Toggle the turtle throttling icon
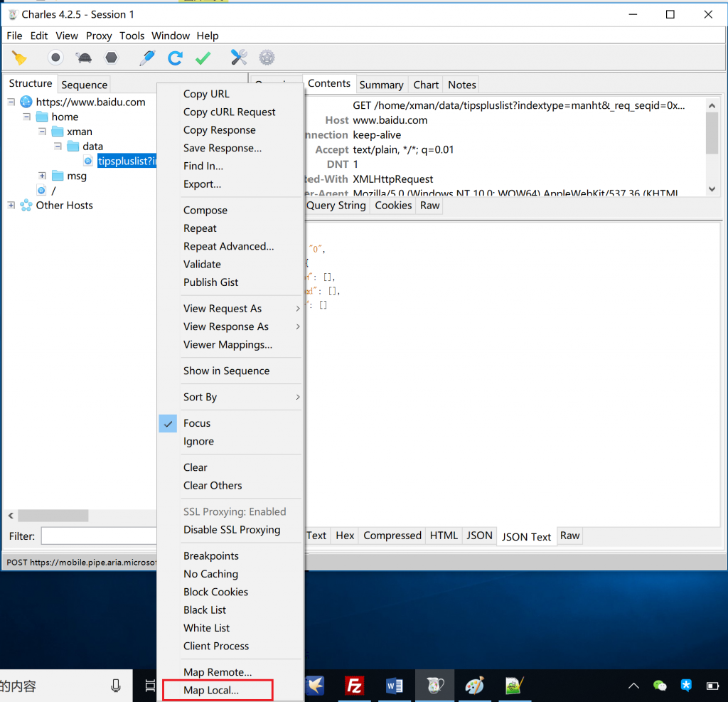This screenshot has width=728, height=702. pyautogui.click(x=84, y=58)
